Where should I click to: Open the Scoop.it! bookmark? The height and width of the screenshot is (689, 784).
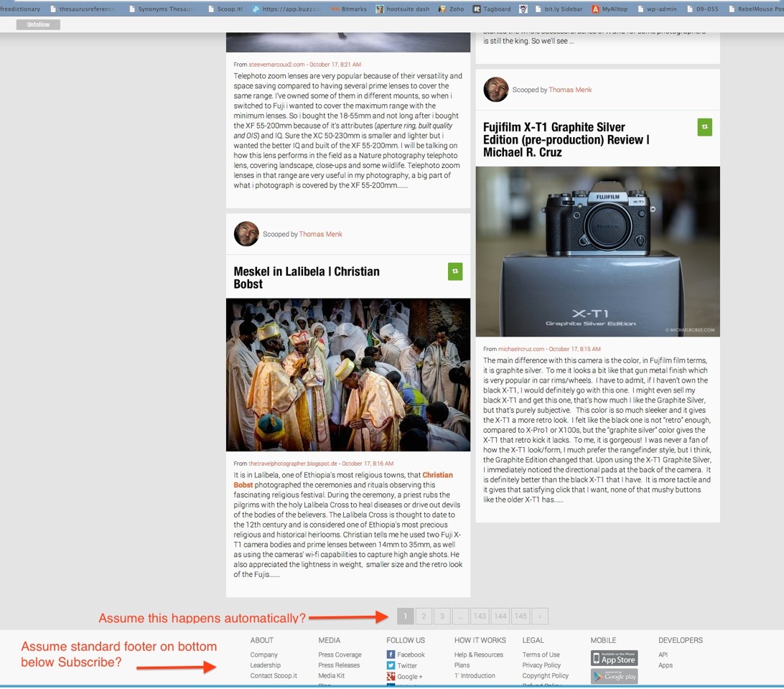point(225,9)
